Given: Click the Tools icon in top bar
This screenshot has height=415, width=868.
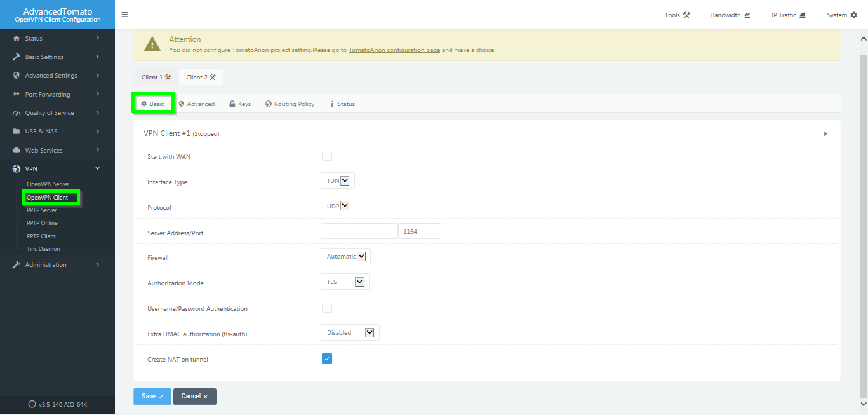Looking at the screenshot, I should [686, 15].
